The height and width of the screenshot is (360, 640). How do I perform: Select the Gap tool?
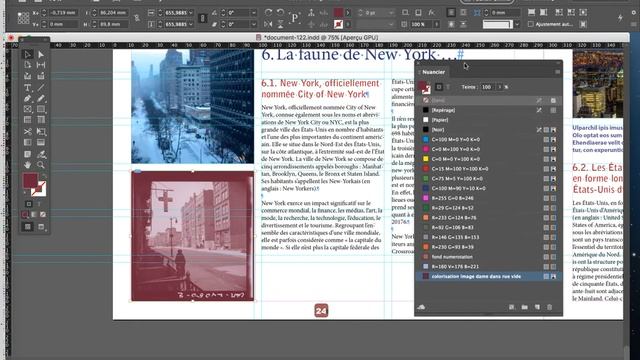tap(41, 65)
